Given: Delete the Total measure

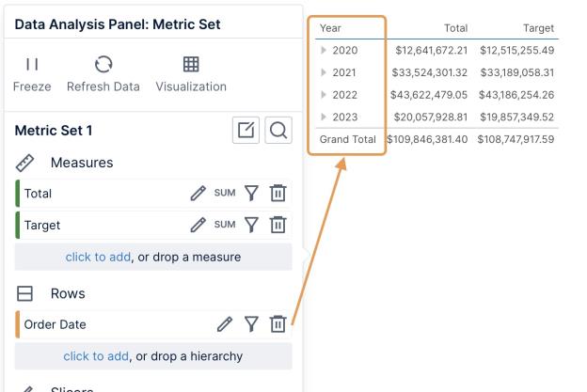Looking at the screenshot, I should point(278,194).
